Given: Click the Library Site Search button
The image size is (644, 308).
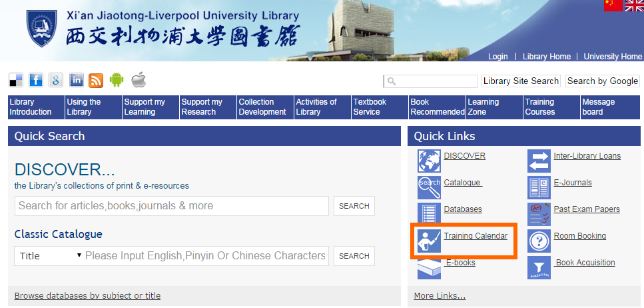Looking at the screenshot, I should [521, 81].
